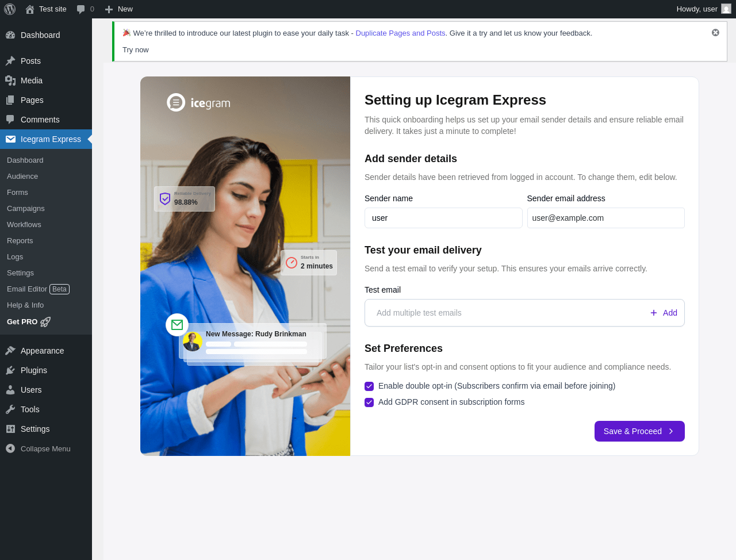Click the reliable delivery shield icon
Screen dimensions: 736x560
165,199
